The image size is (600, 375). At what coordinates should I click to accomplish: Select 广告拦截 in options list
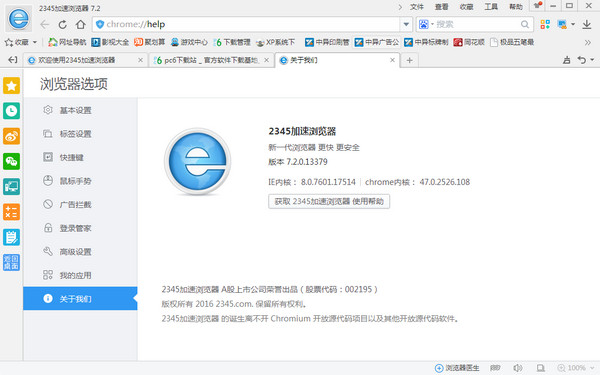(x=80, y=204)
